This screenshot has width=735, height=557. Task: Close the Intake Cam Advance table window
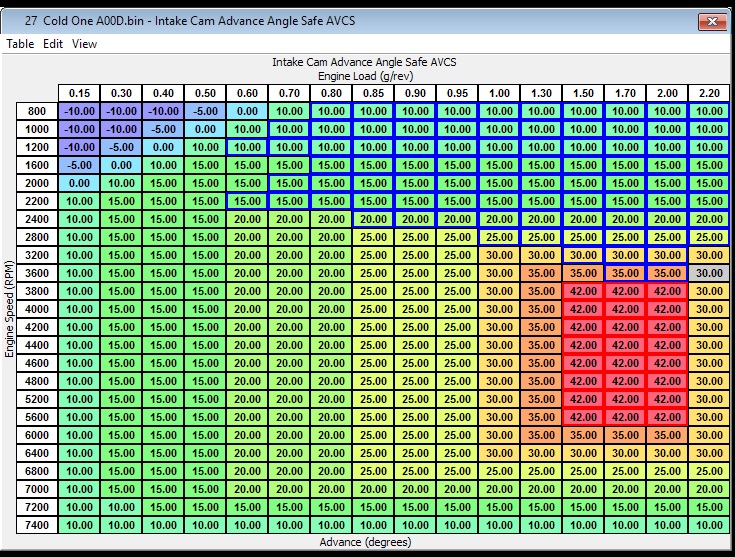pyautogui.click(x=711, y=20)
